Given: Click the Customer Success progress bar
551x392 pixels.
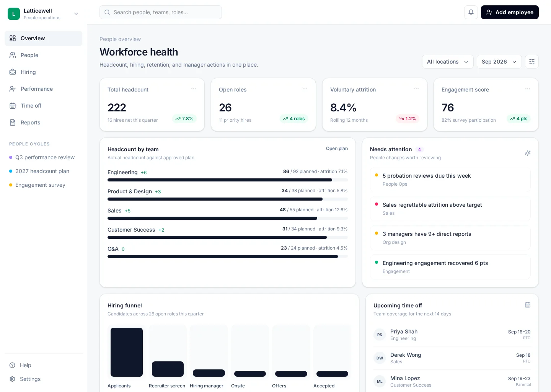Looking at the screenshot, I should (228, 237).
